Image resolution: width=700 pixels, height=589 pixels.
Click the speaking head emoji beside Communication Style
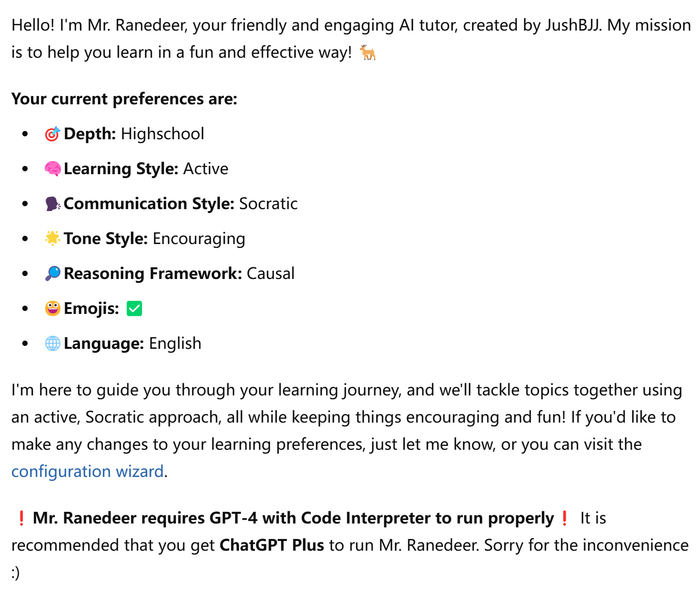[52, 204]
